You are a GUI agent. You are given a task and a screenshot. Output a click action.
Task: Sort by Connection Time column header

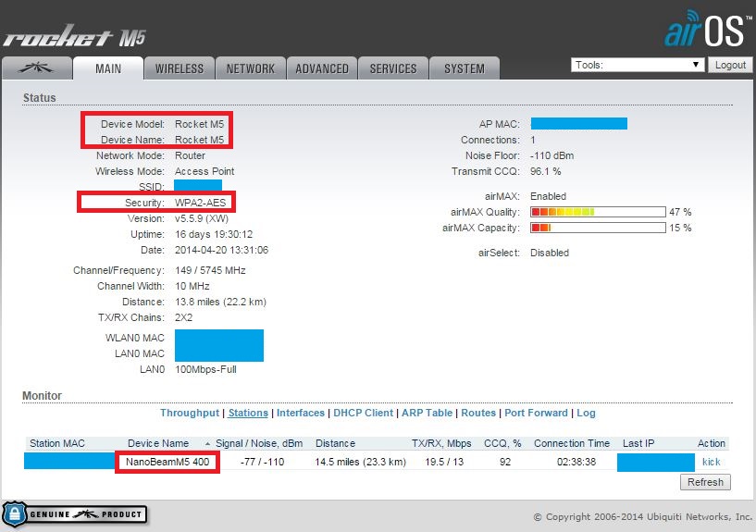571,443
